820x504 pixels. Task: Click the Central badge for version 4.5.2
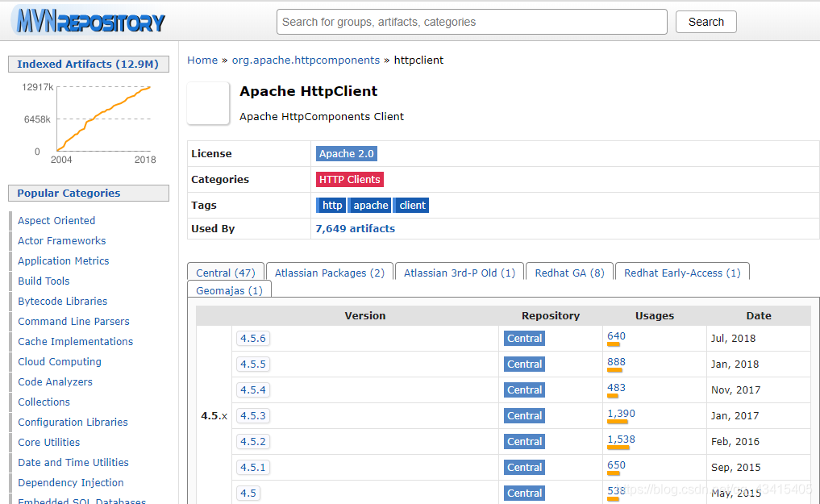525,441
